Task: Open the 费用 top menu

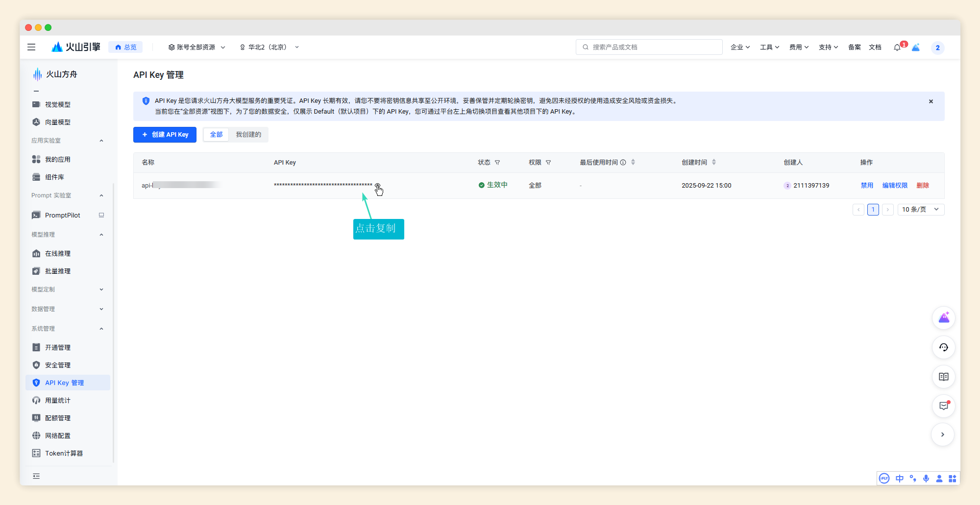Action: coord(799,47)
